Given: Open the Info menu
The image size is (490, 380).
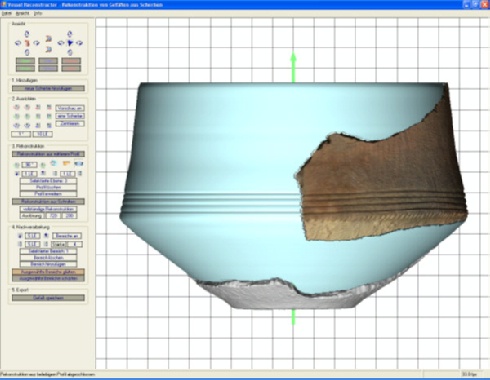Looking at the screenshot, I should coord(38,14).
